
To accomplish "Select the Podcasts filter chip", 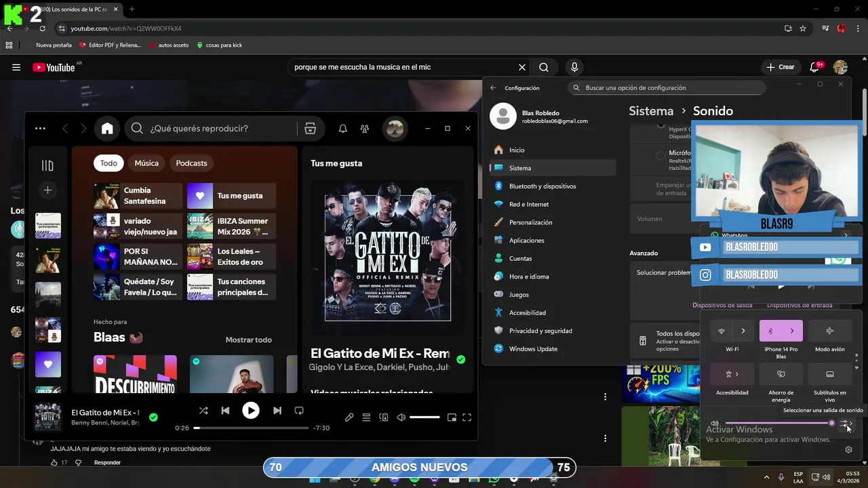I will click(x=191, y=163).
